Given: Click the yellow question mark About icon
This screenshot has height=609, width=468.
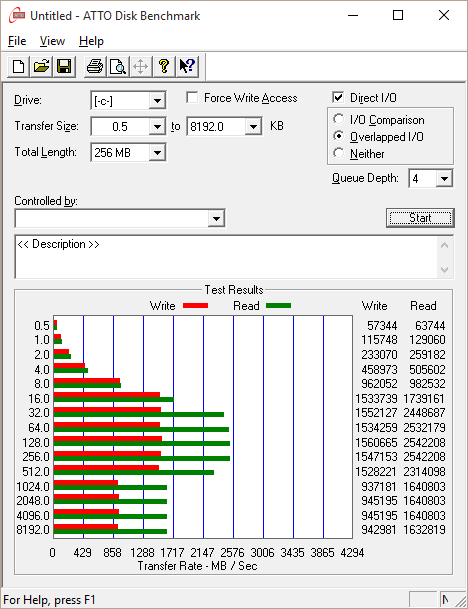Looking at the screenshot, I should click(x=164, y=67).
